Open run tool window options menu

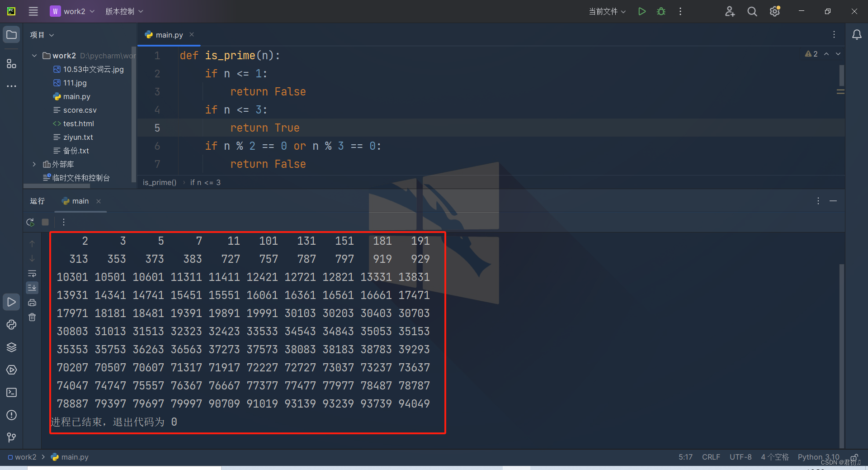[x=818, y=201]
